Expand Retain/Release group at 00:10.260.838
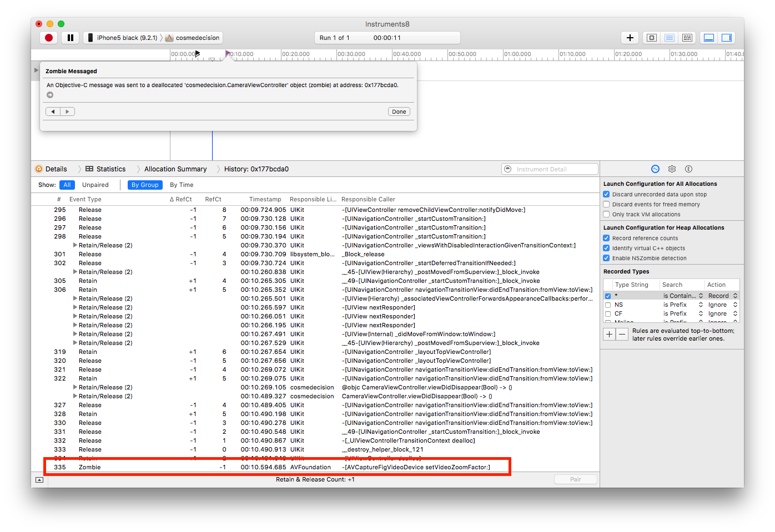 point(75,272)
